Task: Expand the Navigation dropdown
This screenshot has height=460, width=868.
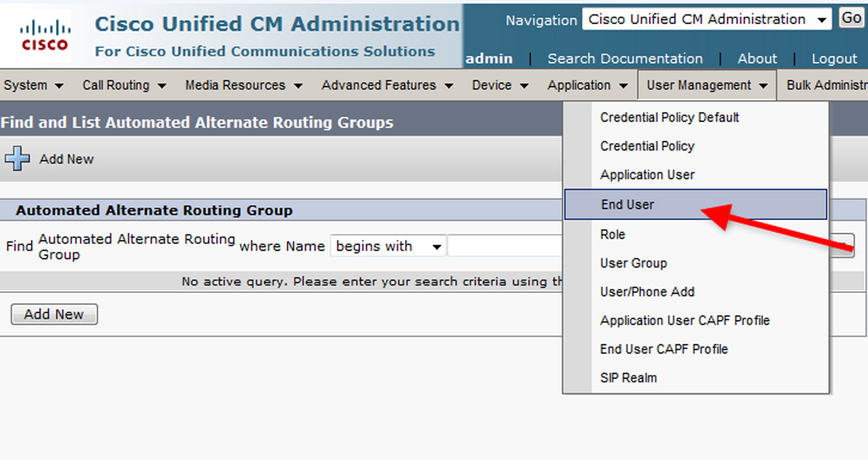Action: [707, 19]
